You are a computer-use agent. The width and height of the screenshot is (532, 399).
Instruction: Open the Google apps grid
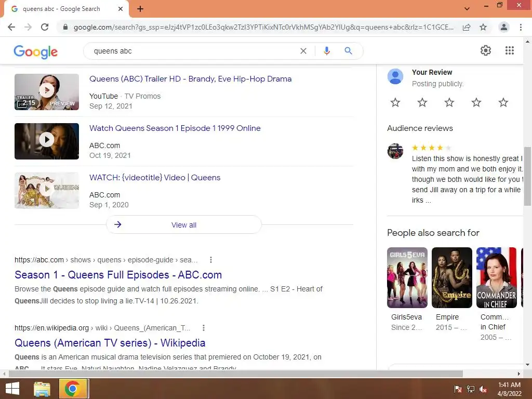(509, 50)
